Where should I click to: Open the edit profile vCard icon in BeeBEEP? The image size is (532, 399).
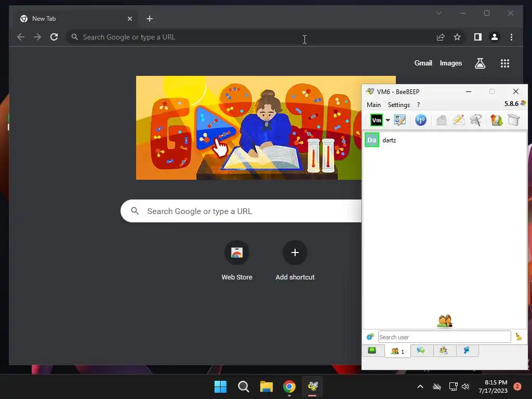[x=400, y=120]
